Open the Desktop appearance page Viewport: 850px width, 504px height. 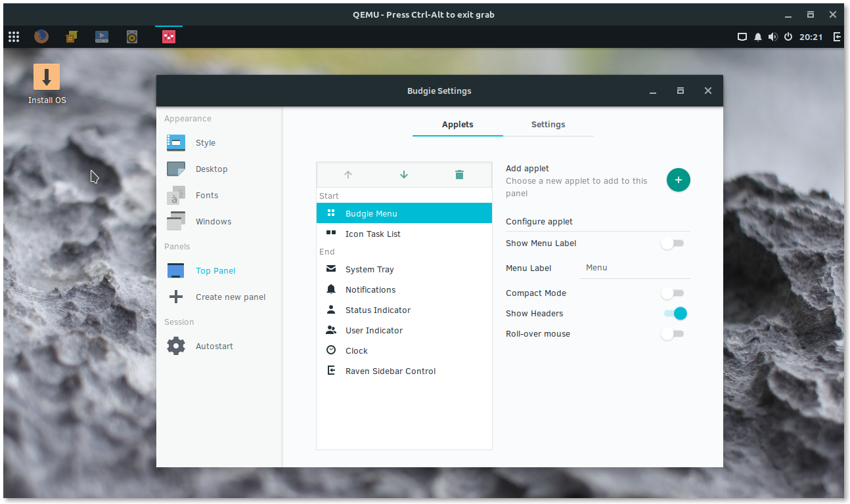(219, 169)
